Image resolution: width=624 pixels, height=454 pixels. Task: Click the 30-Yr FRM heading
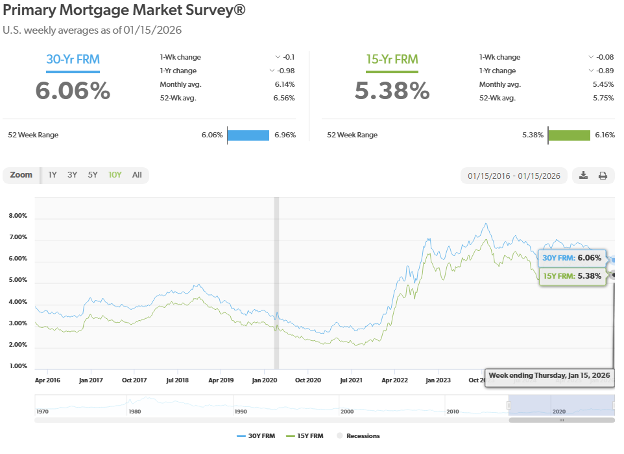[x=73, y=60]
